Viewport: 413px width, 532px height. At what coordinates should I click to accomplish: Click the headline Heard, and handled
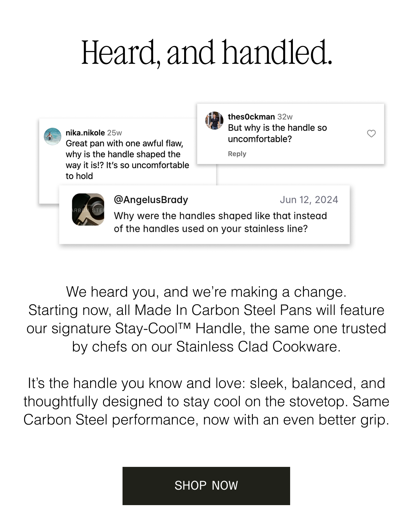click(x=206, y=53)
